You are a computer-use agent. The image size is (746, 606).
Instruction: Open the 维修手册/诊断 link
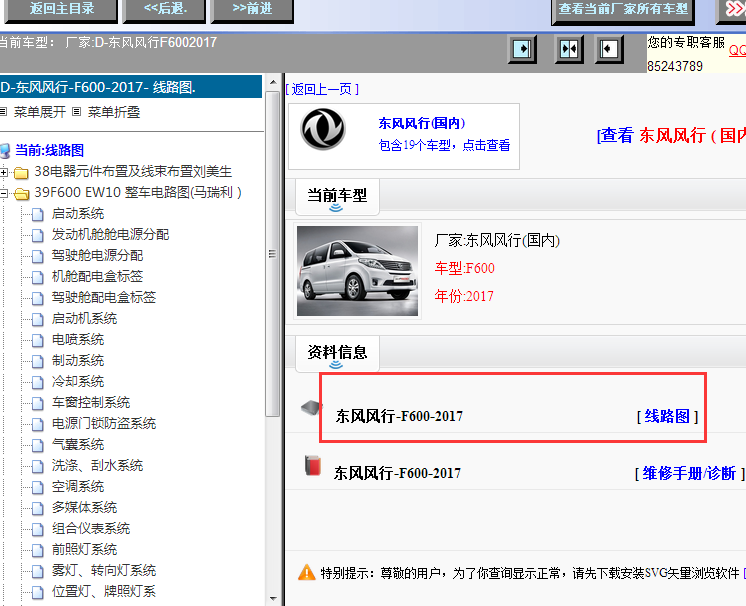(689, 474)
